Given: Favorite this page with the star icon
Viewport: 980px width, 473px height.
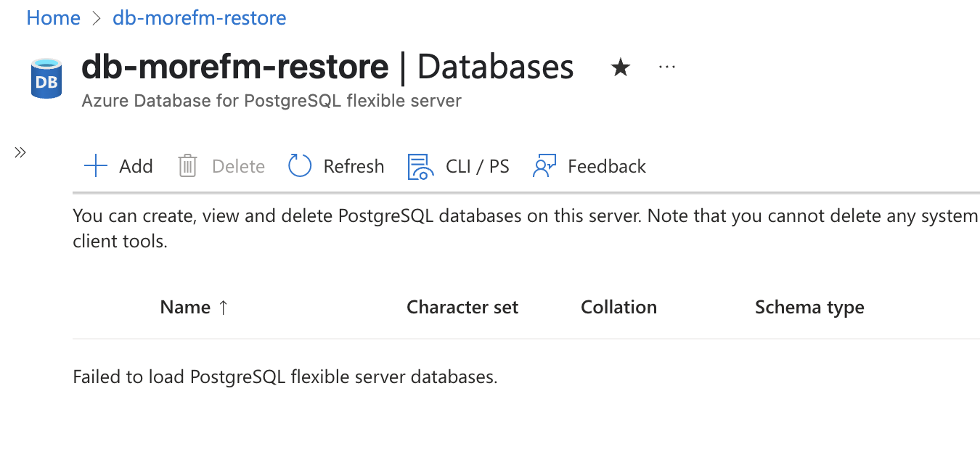Looking at the screenshot, I should [x=620, y=68].
